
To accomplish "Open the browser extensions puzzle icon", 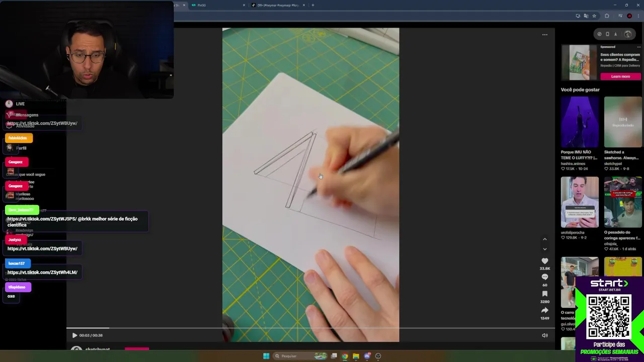I will coord(607,16).
